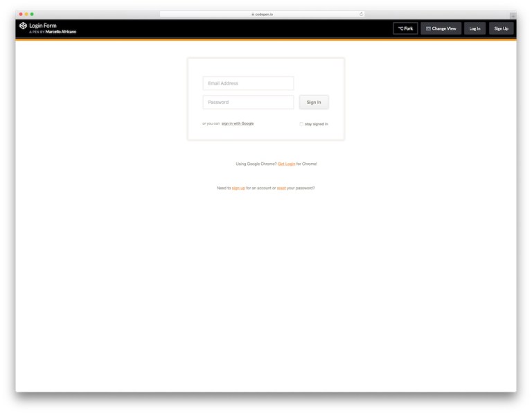Focus the Email Address field

pyautogui.click(x=248, y=83)
